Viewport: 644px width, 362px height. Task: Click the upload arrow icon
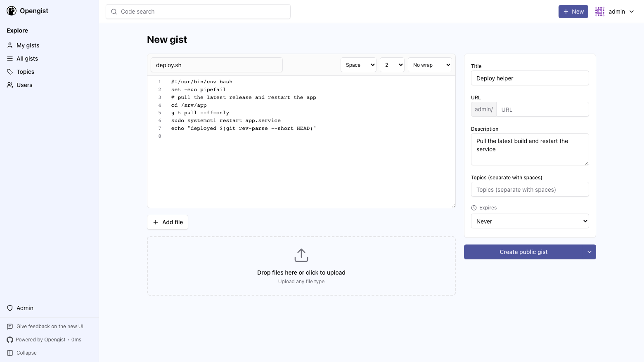301,255
